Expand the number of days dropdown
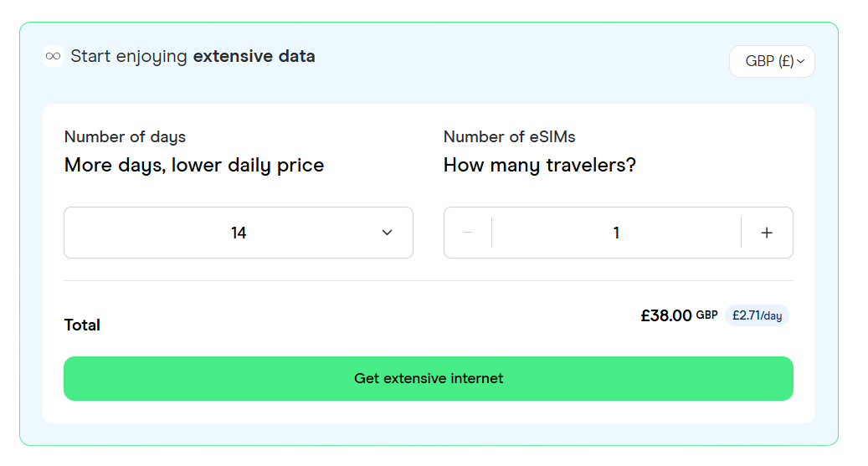Image resolution: width=868 pixels, height=466 pixels. pos(239,233)
